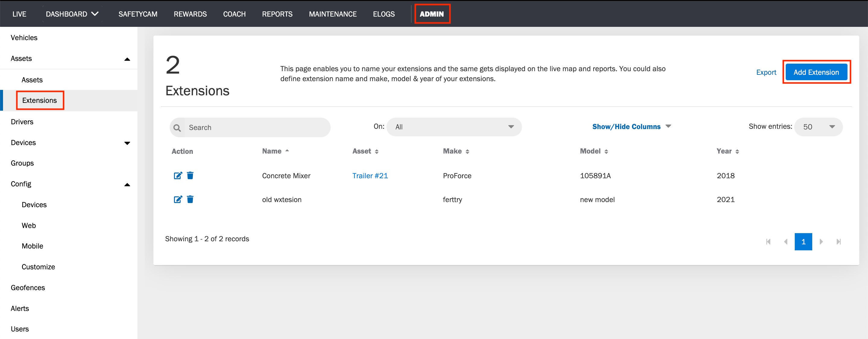This screenshot has width=868, height=339.
Task: Go to the previous page of records
Action: (786, 242)
